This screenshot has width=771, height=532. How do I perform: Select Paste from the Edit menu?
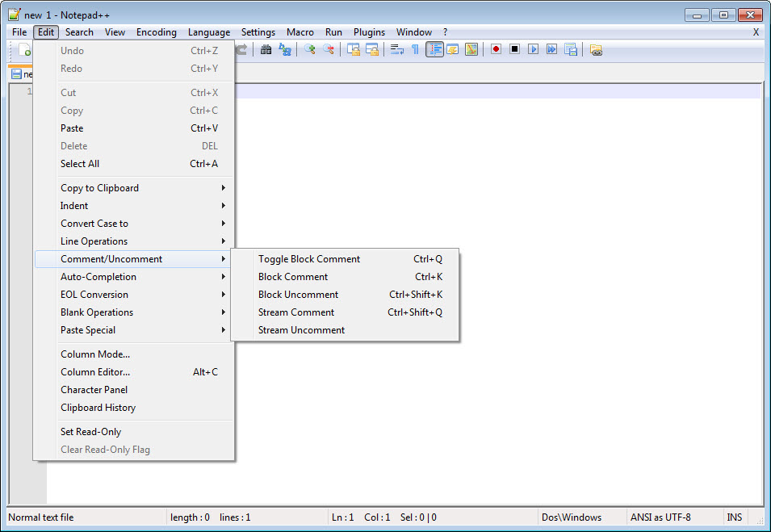tap(132, 128)
